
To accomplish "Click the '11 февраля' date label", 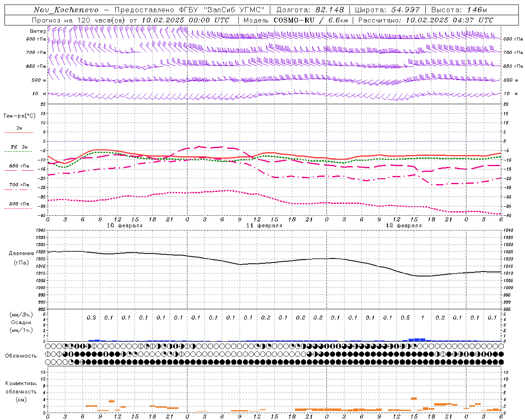I will [264, 226].
